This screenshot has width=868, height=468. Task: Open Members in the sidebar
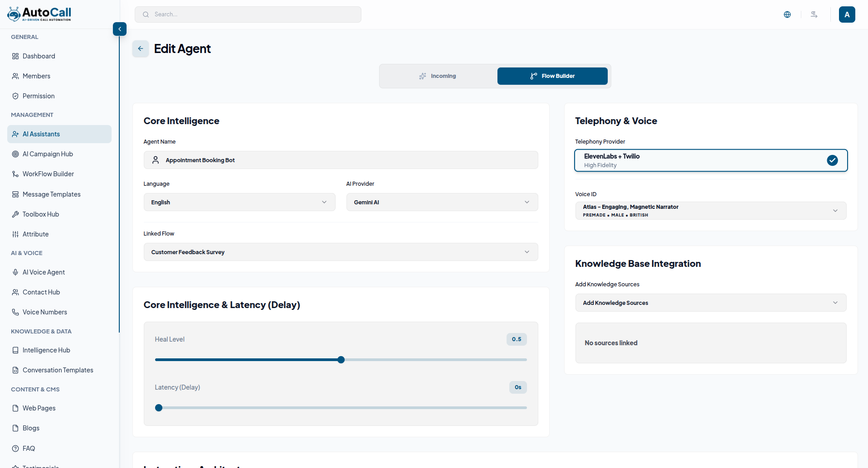pos(59,76)
